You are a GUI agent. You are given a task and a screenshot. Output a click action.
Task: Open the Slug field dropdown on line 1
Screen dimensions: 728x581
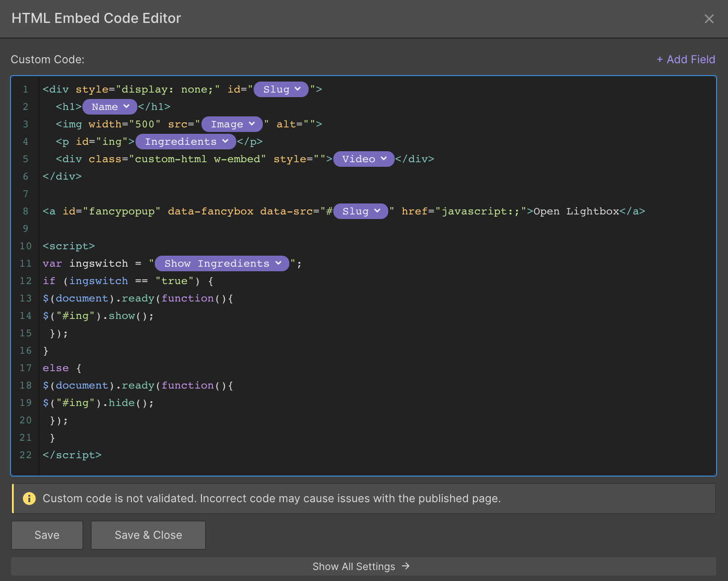281,89
